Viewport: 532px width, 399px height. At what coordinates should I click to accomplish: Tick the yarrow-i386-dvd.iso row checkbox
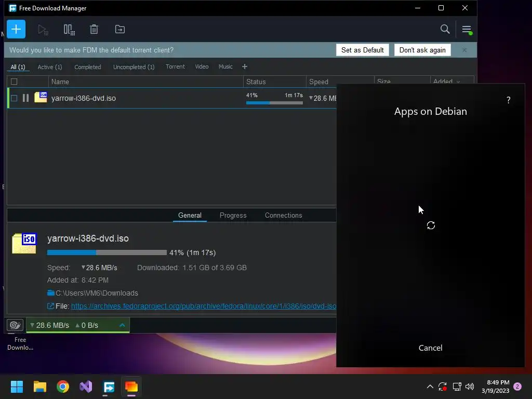(14, 98)
